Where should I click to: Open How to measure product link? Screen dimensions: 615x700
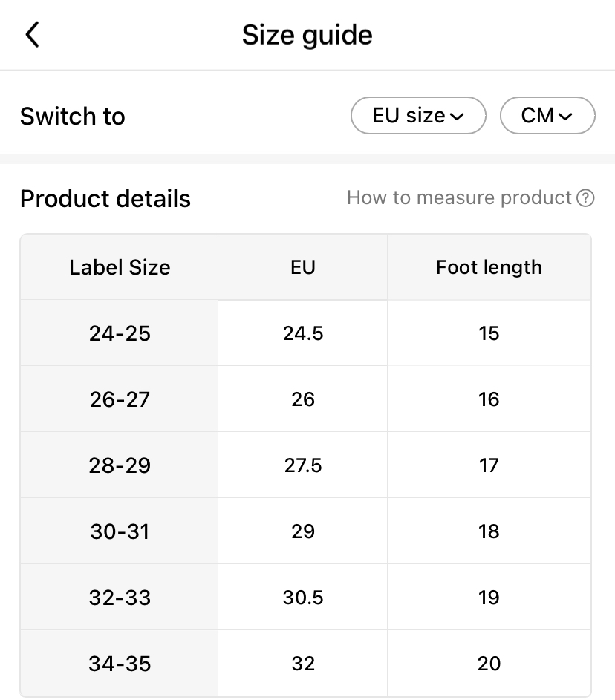[x=459, y=198]
